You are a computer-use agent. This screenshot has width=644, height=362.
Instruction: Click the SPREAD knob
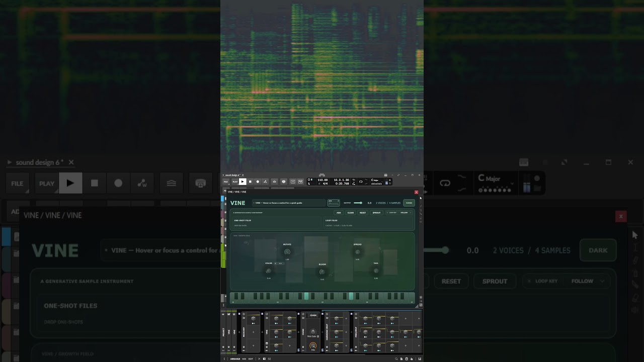358,252
